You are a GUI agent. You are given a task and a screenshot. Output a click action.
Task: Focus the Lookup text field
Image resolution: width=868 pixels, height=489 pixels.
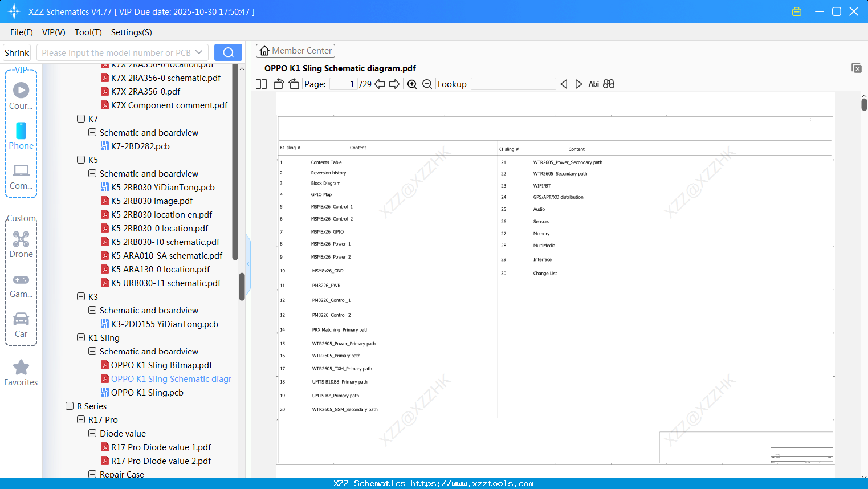coord(514,84)
